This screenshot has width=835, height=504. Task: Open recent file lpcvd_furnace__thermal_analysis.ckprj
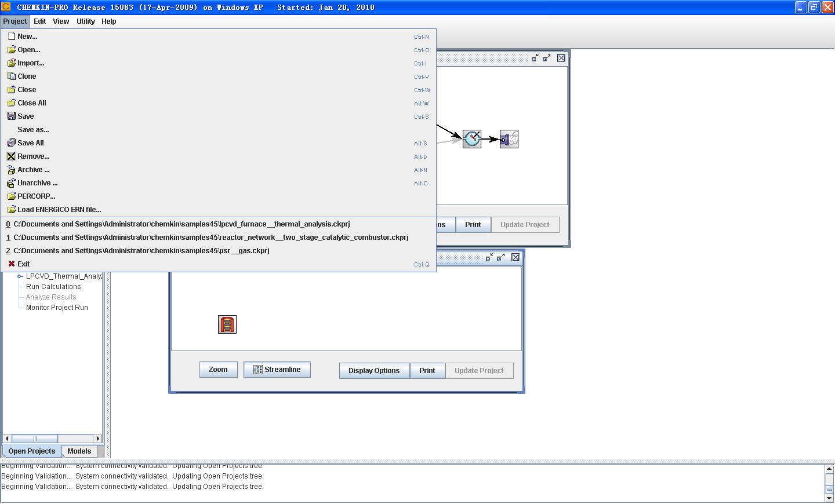218,224
